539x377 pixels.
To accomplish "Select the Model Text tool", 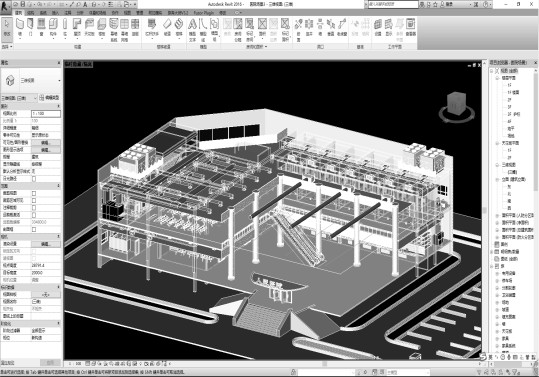I will point(192,30).
